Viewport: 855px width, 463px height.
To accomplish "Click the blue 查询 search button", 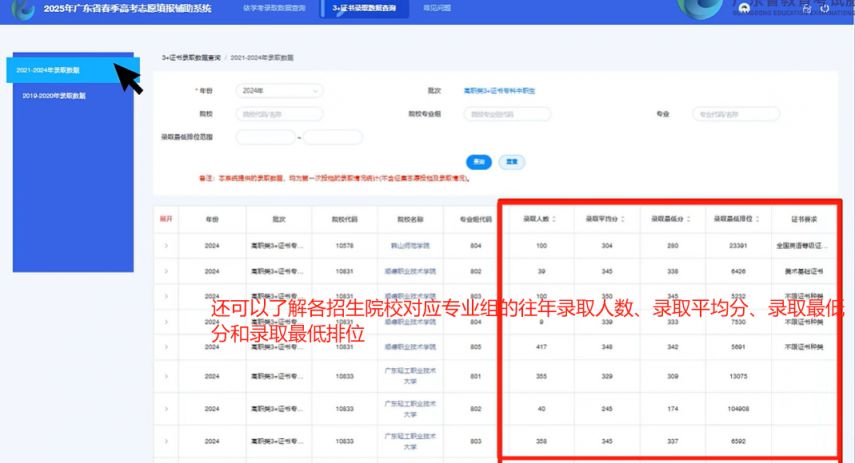I will point(479,162).
